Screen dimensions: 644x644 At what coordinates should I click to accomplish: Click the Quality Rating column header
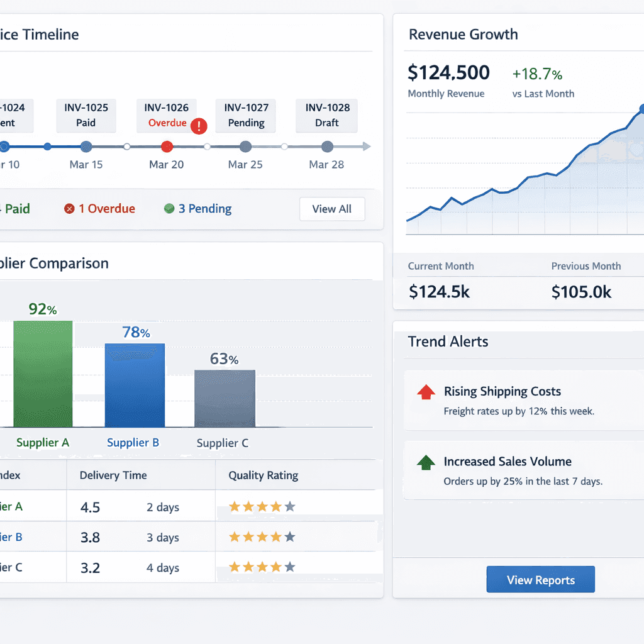tap(264, 475)
